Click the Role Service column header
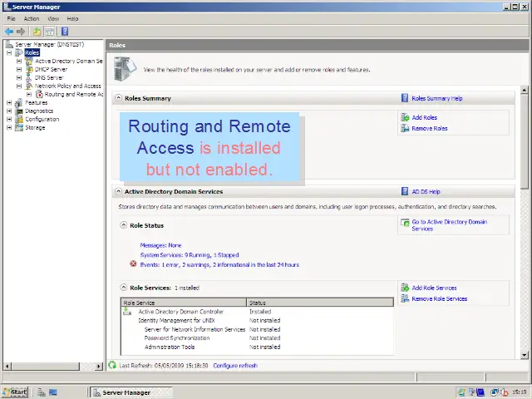The height and width of the screenshot is (399, 532). (184, 303)
